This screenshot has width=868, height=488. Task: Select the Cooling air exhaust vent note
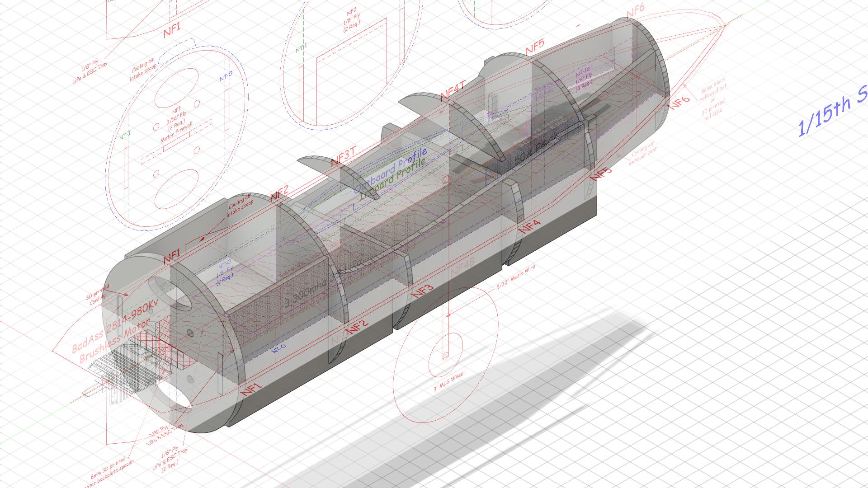[643, 153]
